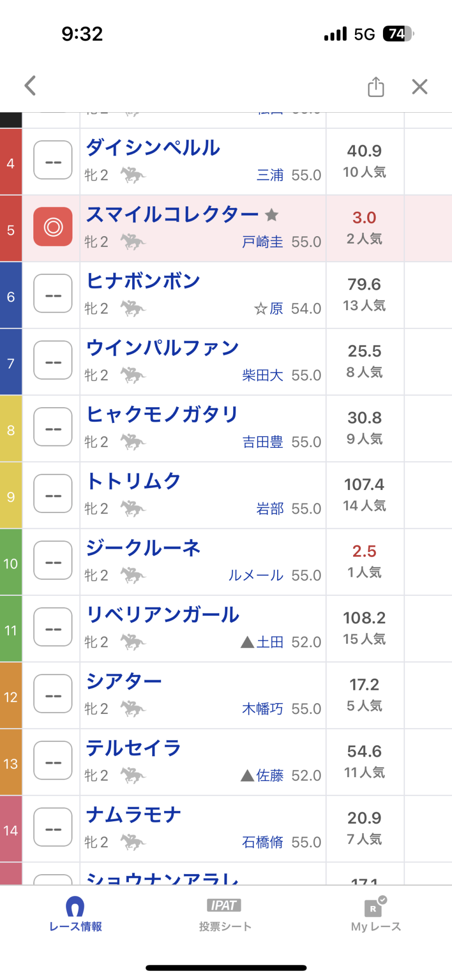Tap the star beside スマイルコレクター

272,215
